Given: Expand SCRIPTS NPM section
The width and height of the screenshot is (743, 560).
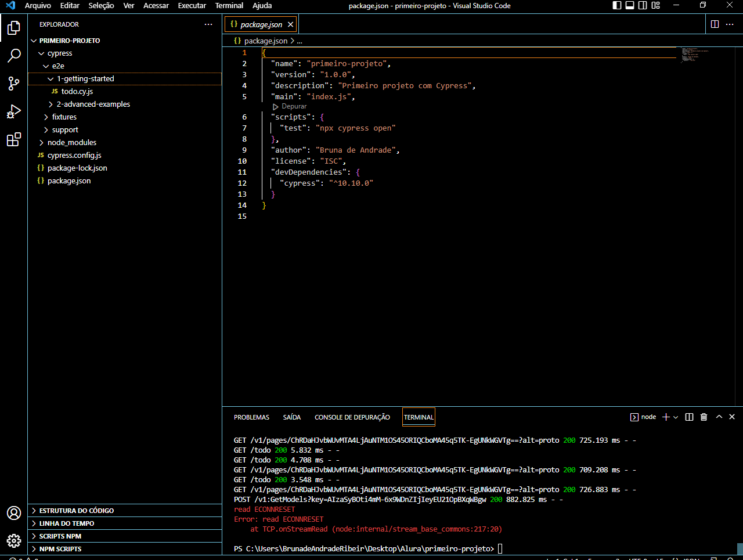Looking at the screenshot, I should pyautogui.click(x=125, y=536).
